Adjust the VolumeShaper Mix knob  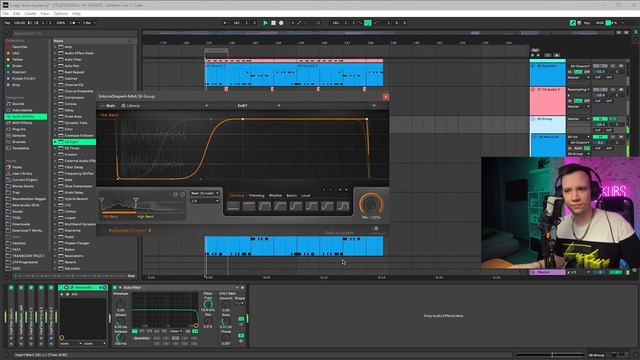(x=371, y=204)
